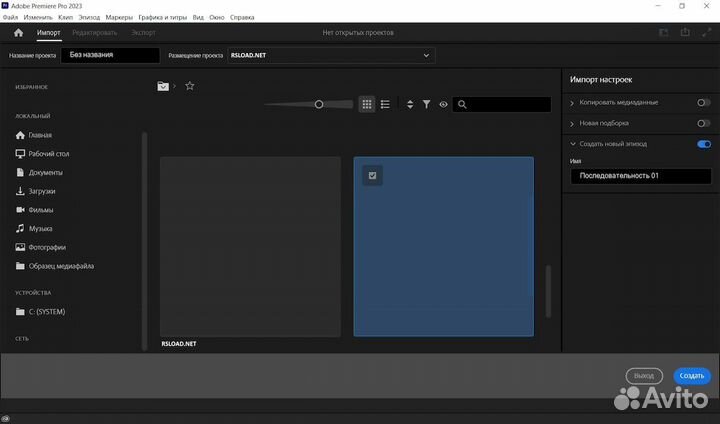Click the sequence name field Последовательность 01
This screenshot has height=424, width=720.
[x=641, y=176]
